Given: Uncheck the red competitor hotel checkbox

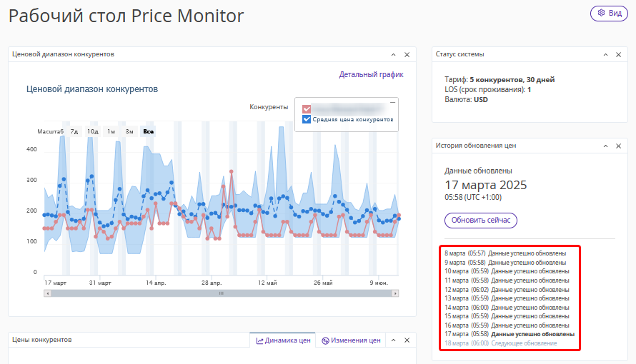Looking at the screenshot, I should (307, 109).
